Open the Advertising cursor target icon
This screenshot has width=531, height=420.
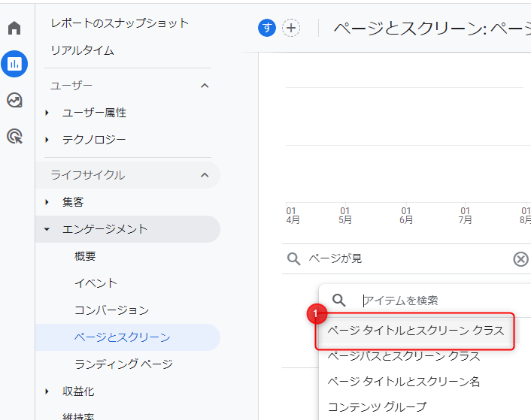tap(14, 136)
